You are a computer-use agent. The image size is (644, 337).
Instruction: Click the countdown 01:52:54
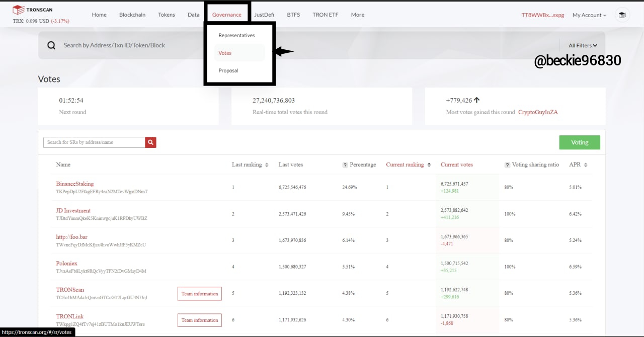click(71, 100)
